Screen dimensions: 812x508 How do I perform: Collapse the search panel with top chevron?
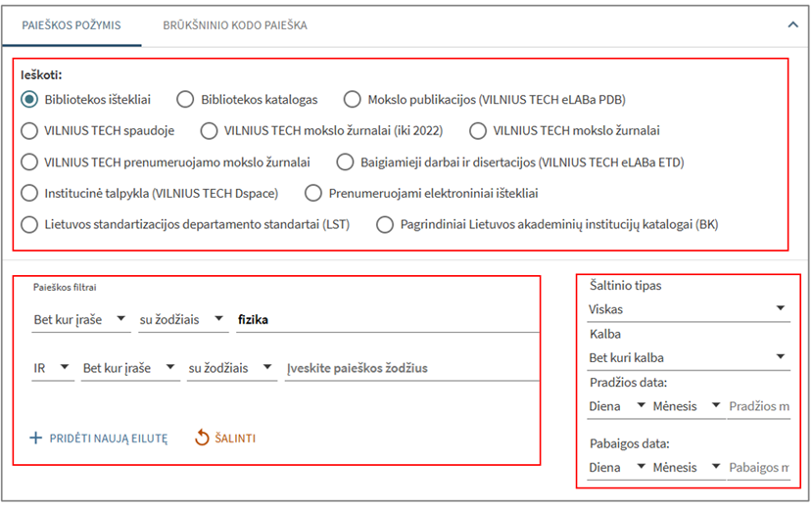coord(791,25)
